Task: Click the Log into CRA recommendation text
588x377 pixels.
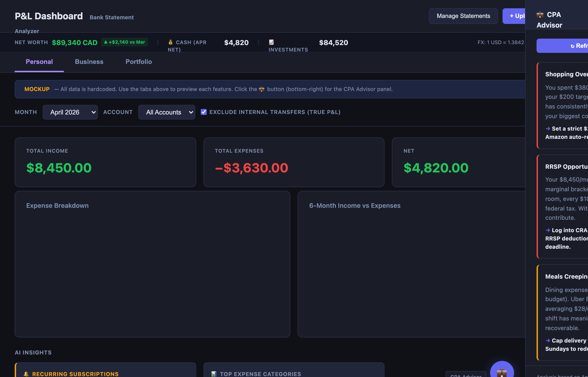Action: click(566, 238)
